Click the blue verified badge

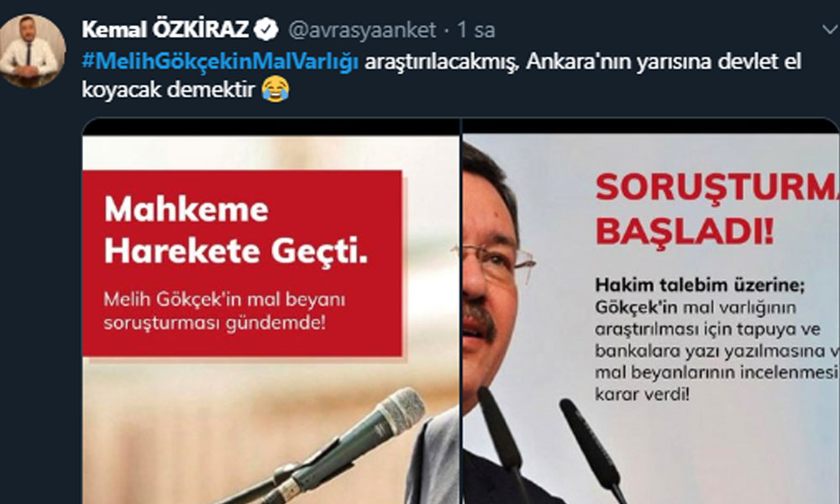click(x=265, y=29)
